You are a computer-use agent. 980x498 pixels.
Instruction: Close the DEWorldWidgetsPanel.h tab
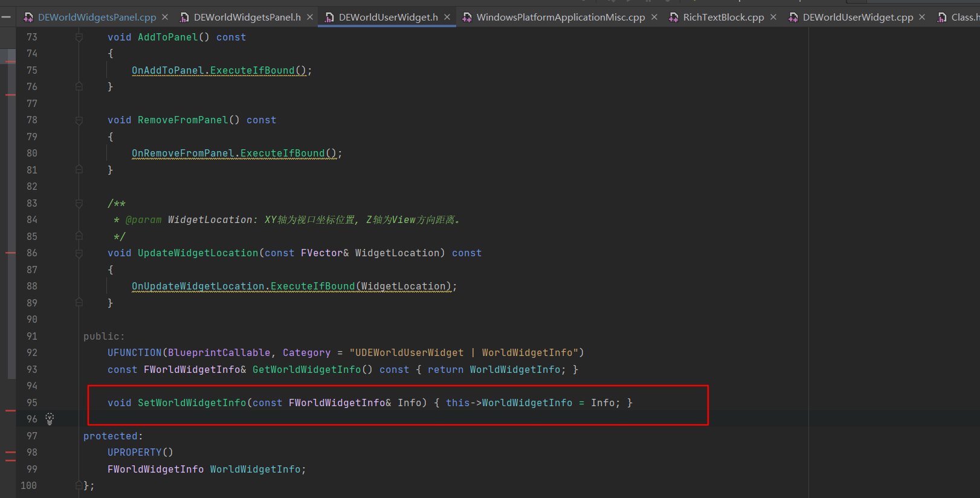coord(310,18)
